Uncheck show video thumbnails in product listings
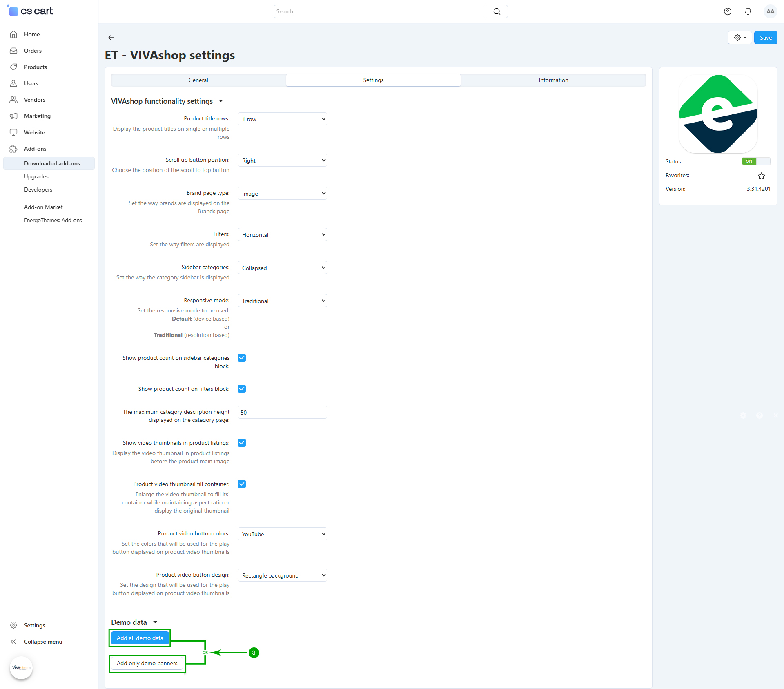The height and width of the screenshot is (689, 784). tap(242, 443)
